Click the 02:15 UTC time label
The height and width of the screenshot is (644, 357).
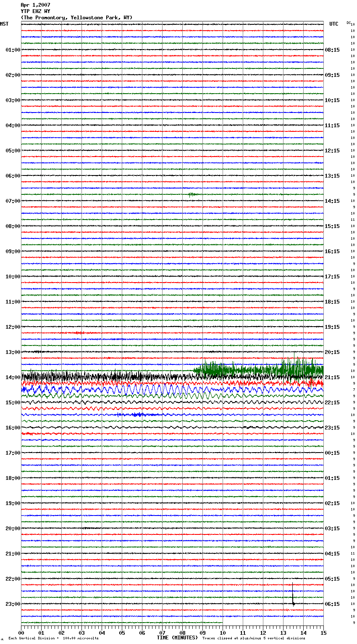pos(332,503)
